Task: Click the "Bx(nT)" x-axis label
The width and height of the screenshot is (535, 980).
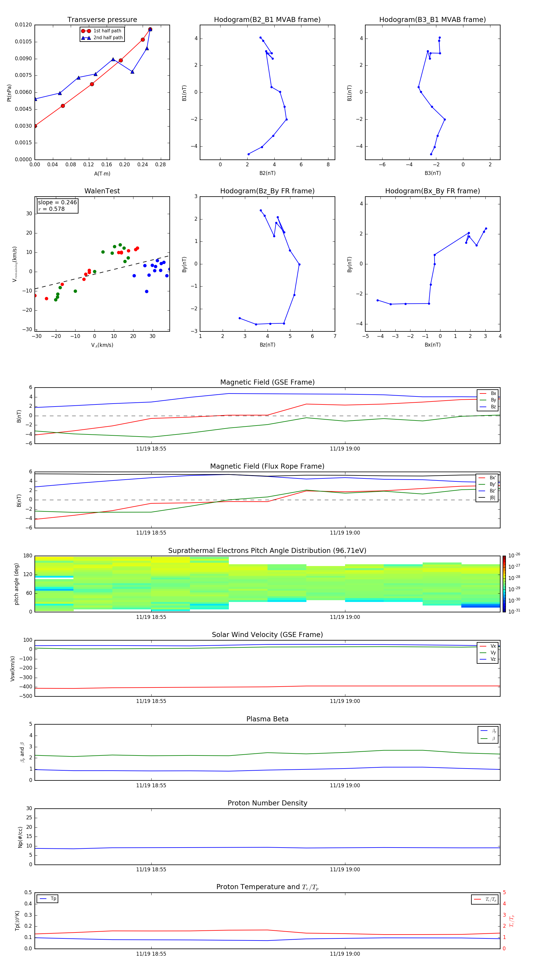Action: (432, 345)
